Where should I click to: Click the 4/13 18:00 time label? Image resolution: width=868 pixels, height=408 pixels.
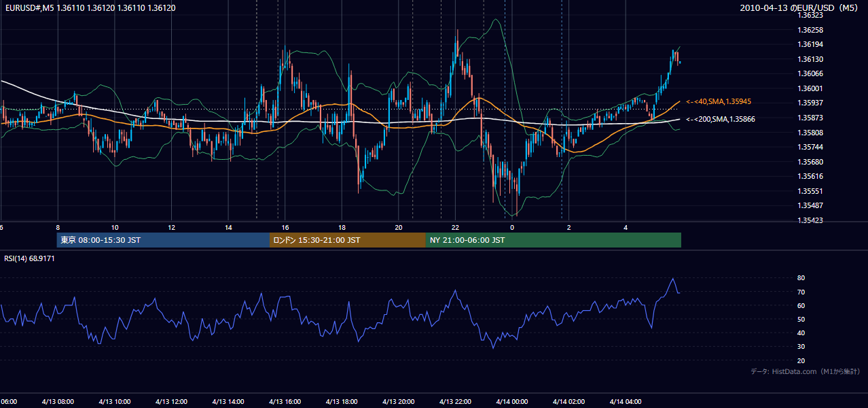[x=342, y=401]
